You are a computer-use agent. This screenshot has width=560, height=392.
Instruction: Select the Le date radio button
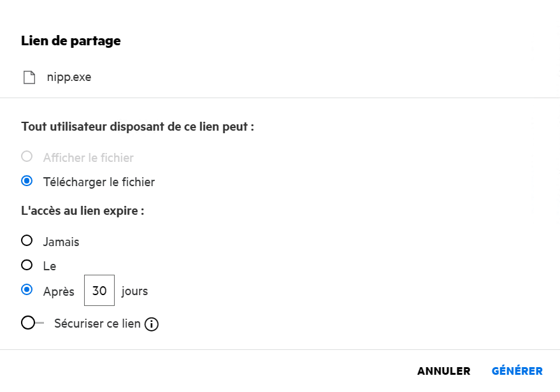pos(27,265)
